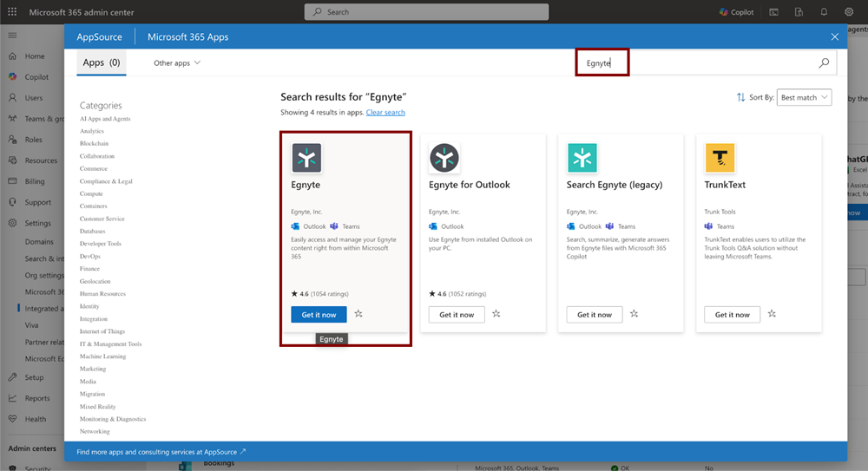The width and height of the screenshot is (868, 471).
Task: Open the Search Egnyte (legacy) app logo
Action: coord(582,158)
